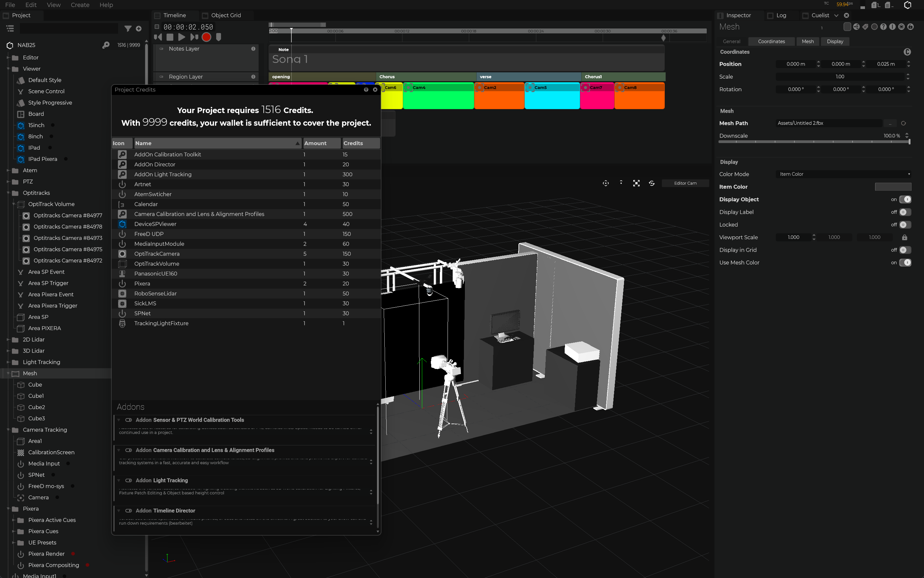Expand the Atem folder
This screenshot has height=578, width=924.
tap(8, 171)
